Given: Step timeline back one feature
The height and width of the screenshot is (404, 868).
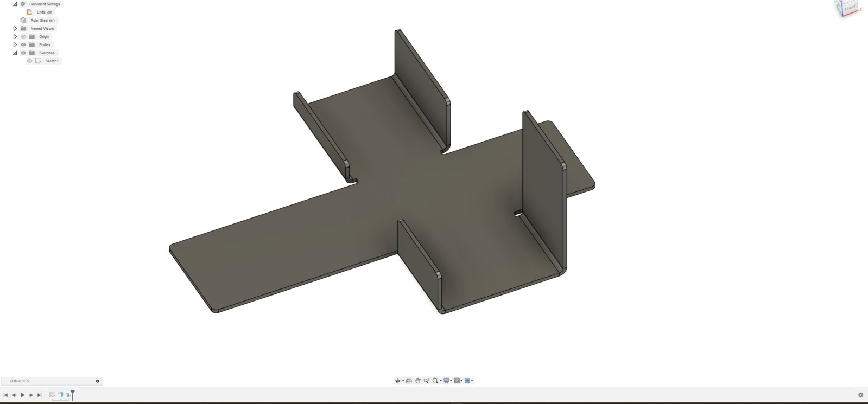Looking at the screenshot, I should tap(14, 395).
